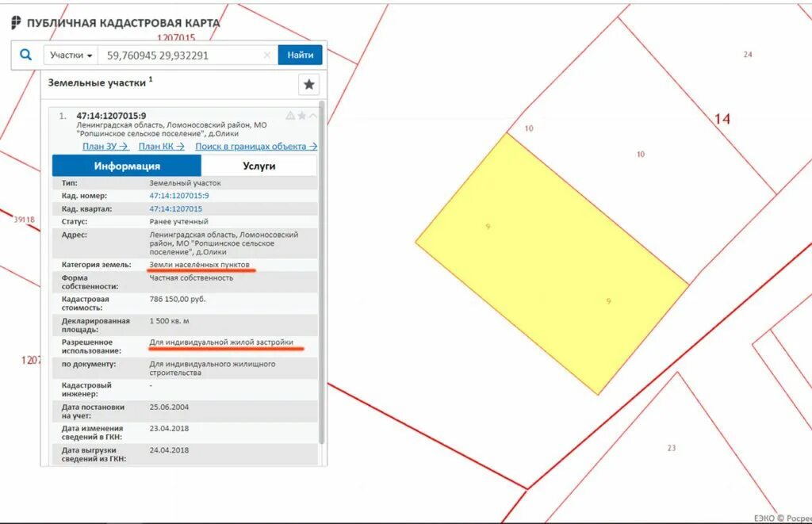Click cadastral value 786 150,00 руб.
Image resolution: width=812 pixels, height=524 pixels.
click(177, 300)
